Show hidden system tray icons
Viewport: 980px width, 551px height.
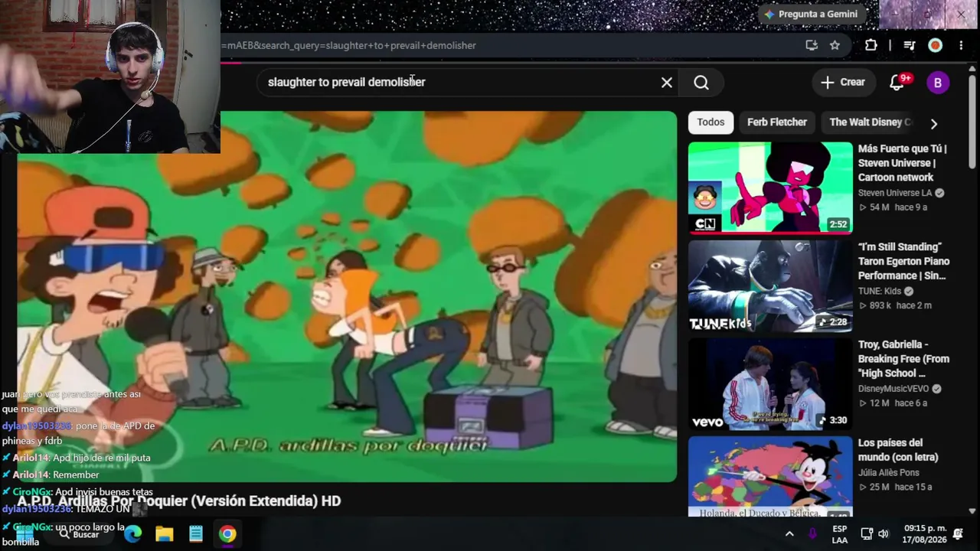click(x=789, y=534)
